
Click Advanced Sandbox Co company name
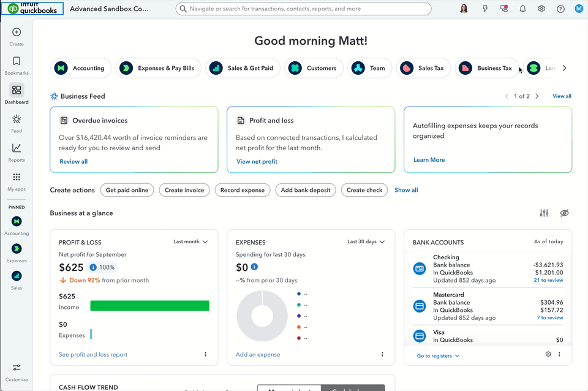[x=109, y=9]
